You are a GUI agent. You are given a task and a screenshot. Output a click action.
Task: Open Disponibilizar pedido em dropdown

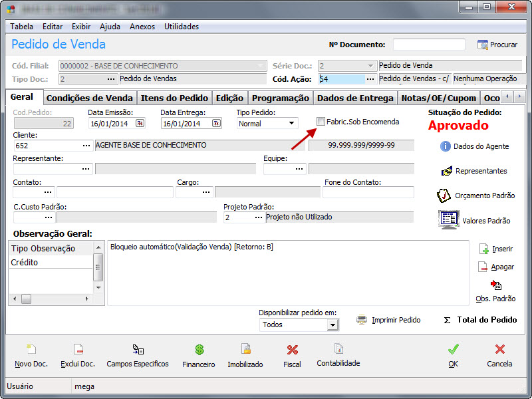332,325
